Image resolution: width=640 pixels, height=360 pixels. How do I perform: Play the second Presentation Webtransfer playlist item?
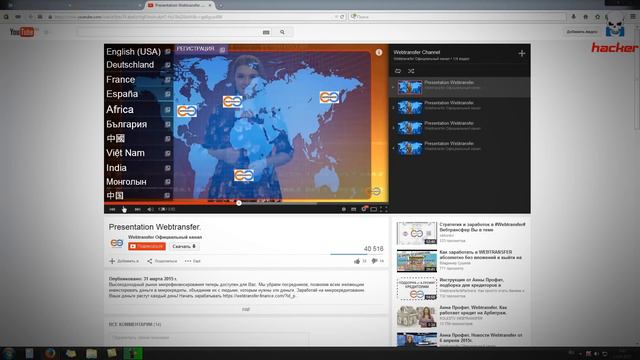pos(460,107)
